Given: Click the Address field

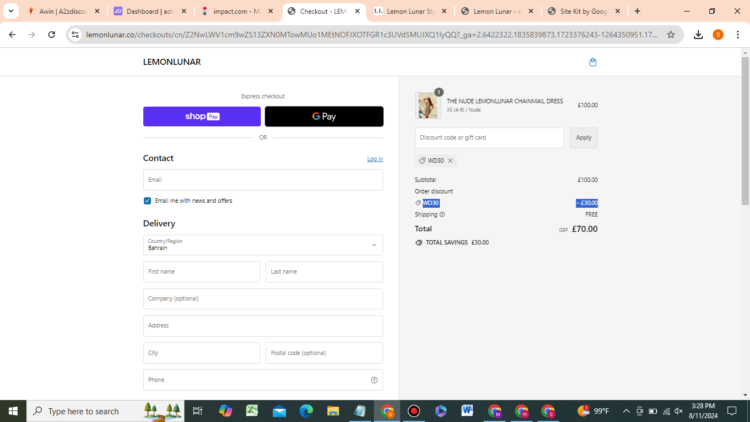Looking at the screenshot, I should (x=263, y=326).
